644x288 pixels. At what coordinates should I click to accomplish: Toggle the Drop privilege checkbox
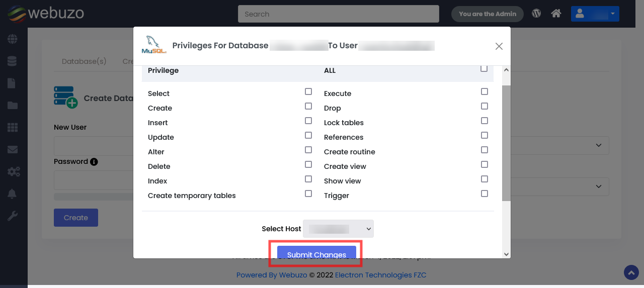(485, 107)
